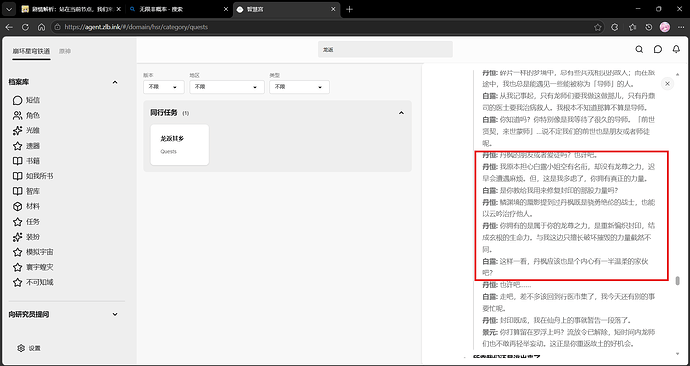Open the 任务 quests star icon
This screenshot has height=366, width=690.
17,222
